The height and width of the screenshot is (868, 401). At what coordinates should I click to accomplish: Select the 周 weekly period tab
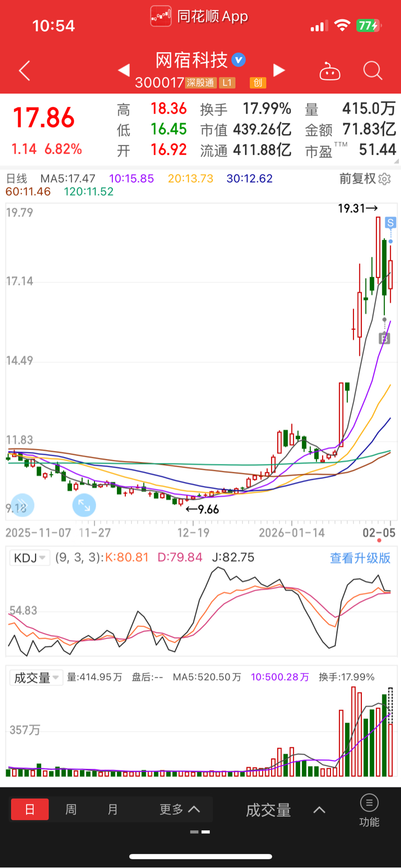click(71, 810)
